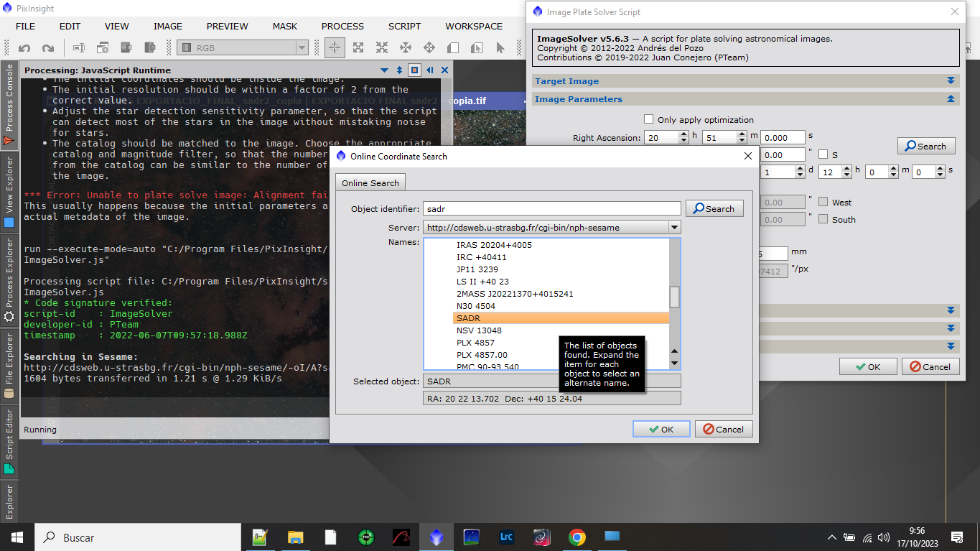The height and width of the screenshot is (551, 980).
Task: Open the SCRIPT menu
Action: coord(404,26)
